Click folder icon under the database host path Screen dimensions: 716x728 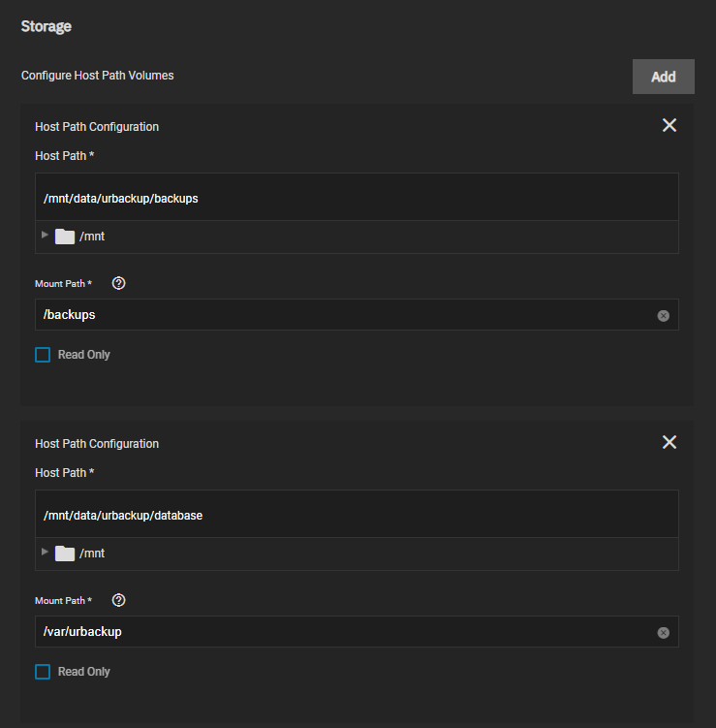[x=65, y=554]
